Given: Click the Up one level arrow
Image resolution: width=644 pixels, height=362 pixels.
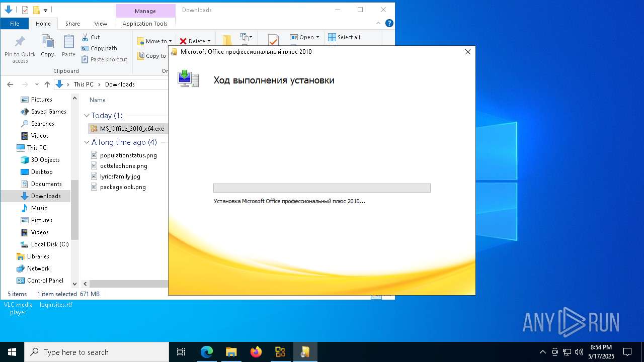Looking at the screenshot, I should [x=47, y=84].
